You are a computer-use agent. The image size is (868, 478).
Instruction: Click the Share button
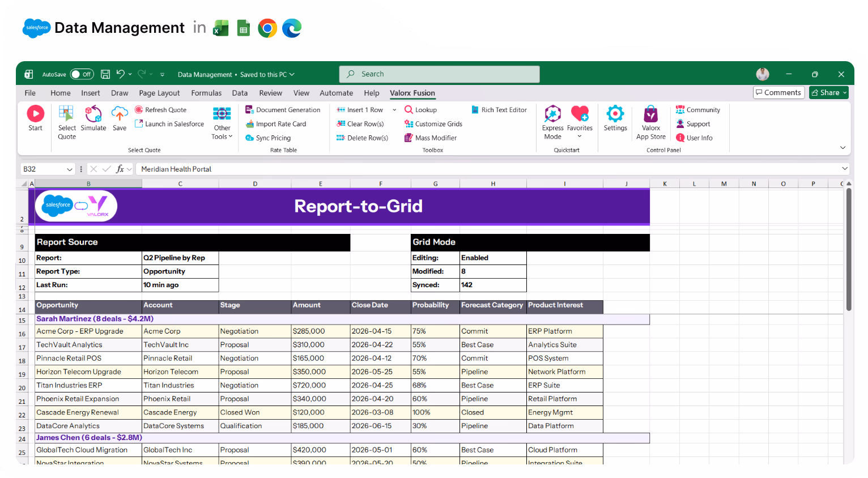828,92
